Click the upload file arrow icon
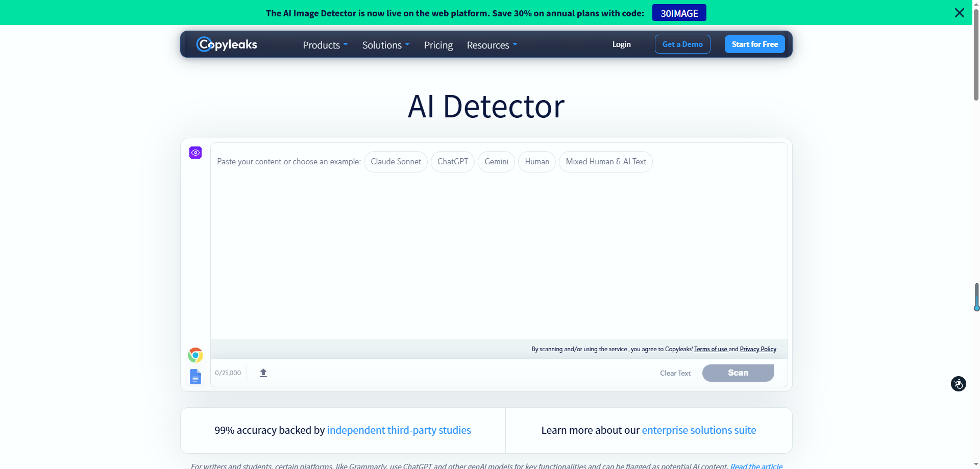980x469 pixels. 263,373
